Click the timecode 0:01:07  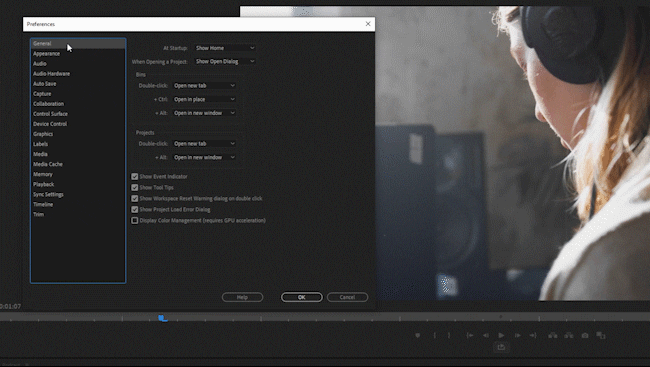[10, 306]
